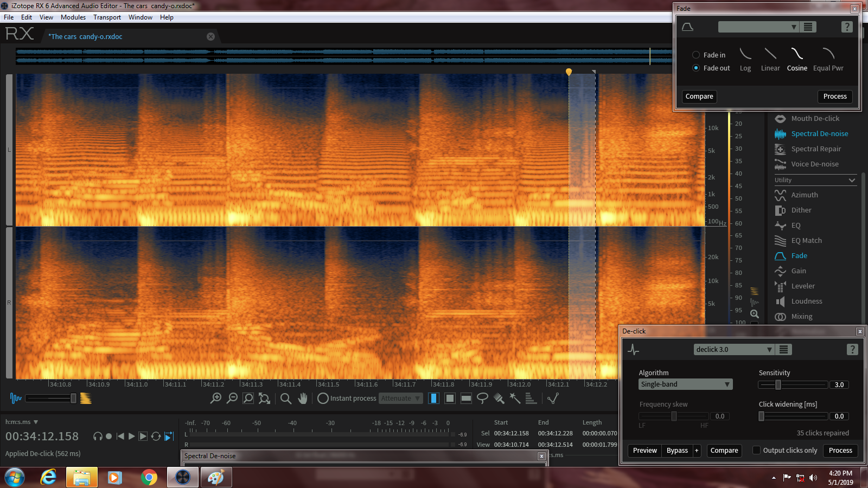Viewport: 868px width, 488px height.
Task: Click Compare in the Fade panel
Action: coord(699,97)
